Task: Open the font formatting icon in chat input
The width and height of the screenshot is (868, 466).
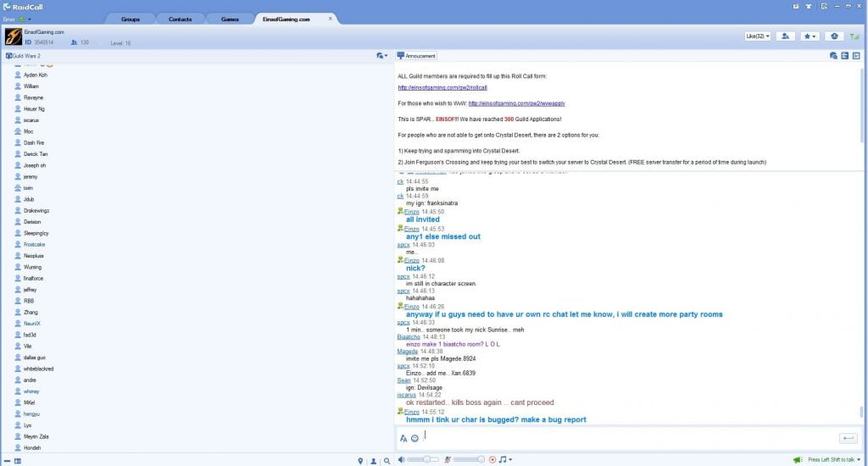Action: pyautogui.click(x=403, y=438)
